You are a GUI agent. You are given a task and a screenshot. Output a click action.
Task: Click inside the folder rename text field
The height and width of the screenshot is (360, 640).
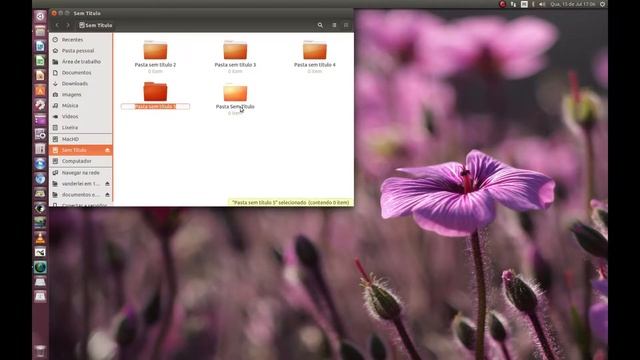click(x=155, y=107)
